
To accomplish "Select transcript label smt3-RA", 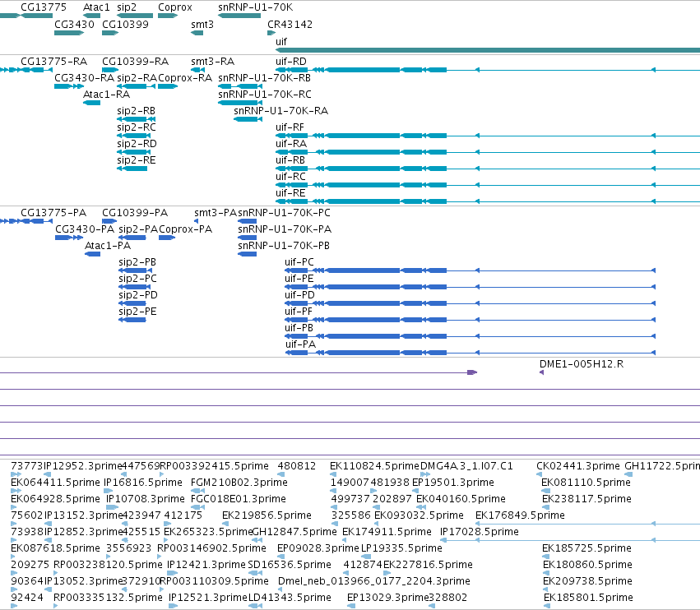I will click(x=212, y=61).
